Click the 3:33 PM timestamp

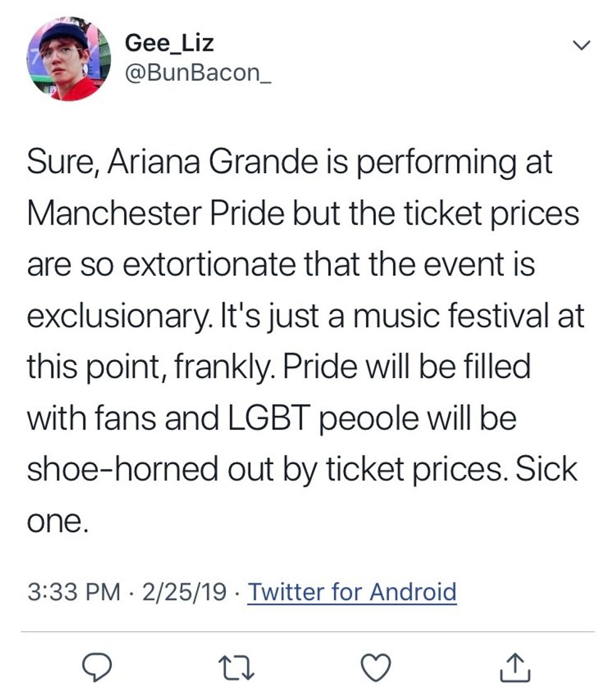click(x=73, y=591)
